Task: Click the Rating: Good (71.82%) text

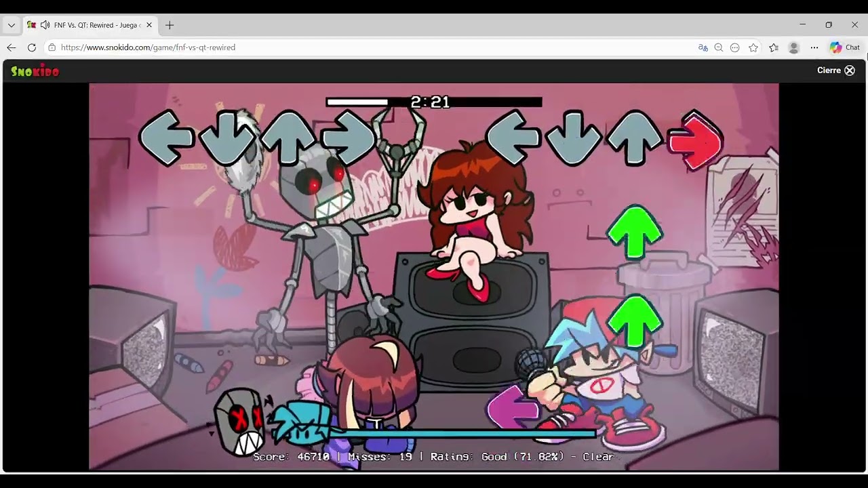Action: [x=497, y=457]
